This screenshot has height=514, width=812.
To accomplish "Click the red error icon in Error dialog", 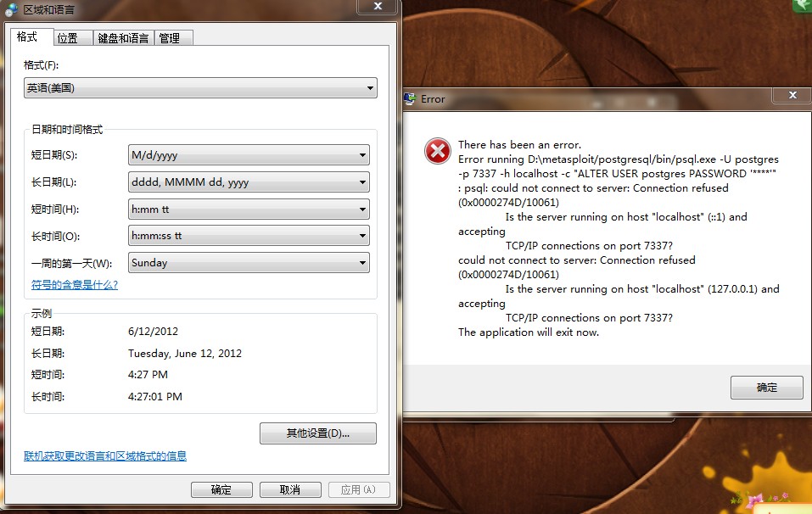I will tap(438, 151).
